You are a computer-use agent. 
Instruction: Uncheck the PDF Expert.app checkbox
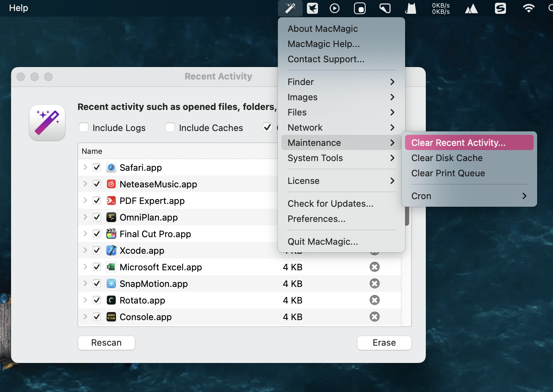coord(97,201)
